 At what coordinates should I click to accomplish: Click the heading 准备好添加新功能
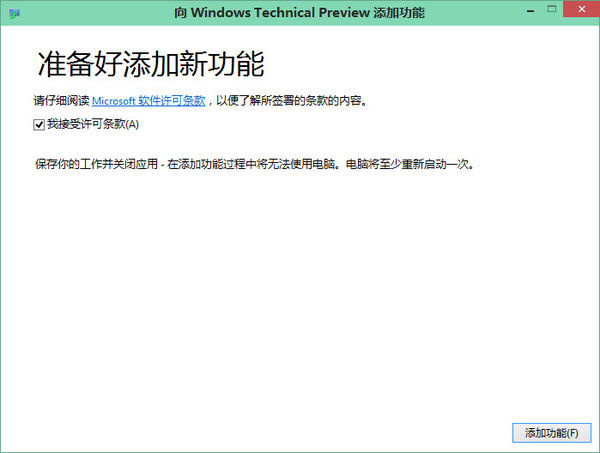[151, 64]
